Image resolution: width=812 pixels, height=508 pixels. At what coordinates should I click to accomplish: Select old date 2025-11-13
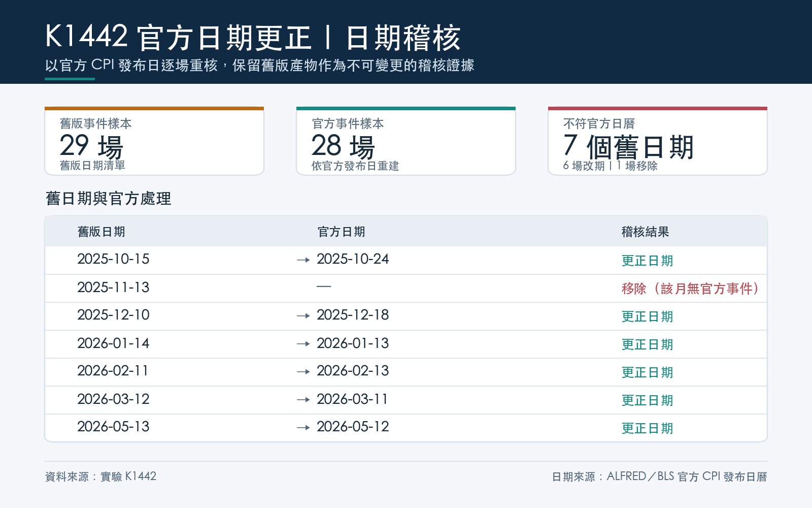coord(113,288)
